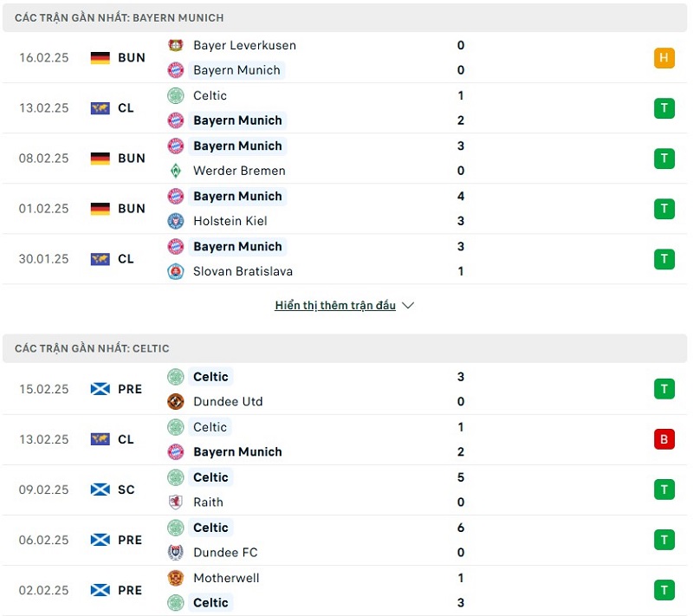Click the Hiển thị thêm trận đấu link
Screen dimensions: 693x616
pos(334,305)
